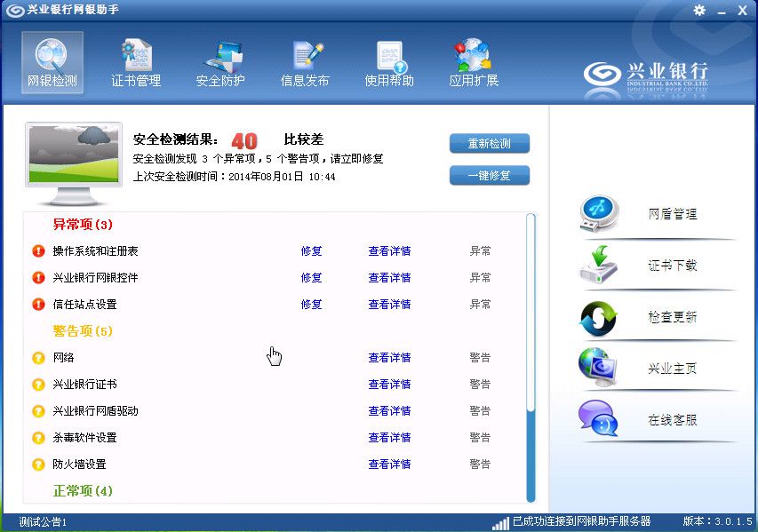Select the 警告项(5) section header
The width and height of the screenshot is (758, 532).
point(83,331)
